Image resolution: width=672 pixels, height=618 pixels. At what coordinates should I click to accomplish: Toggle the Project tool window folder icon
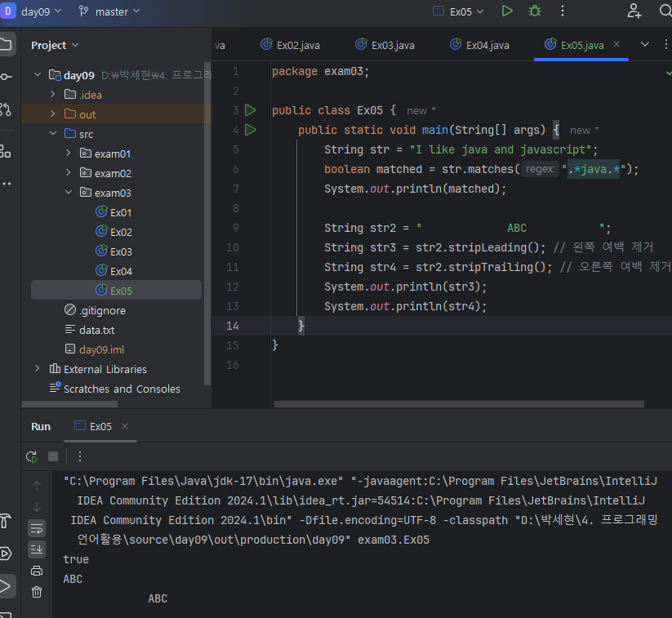coord(7,44)
